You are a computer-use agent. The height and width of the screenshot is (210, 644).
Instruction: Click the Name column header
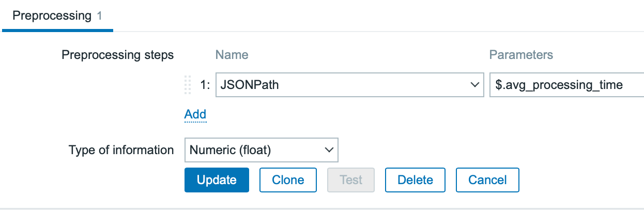point(232,55)
